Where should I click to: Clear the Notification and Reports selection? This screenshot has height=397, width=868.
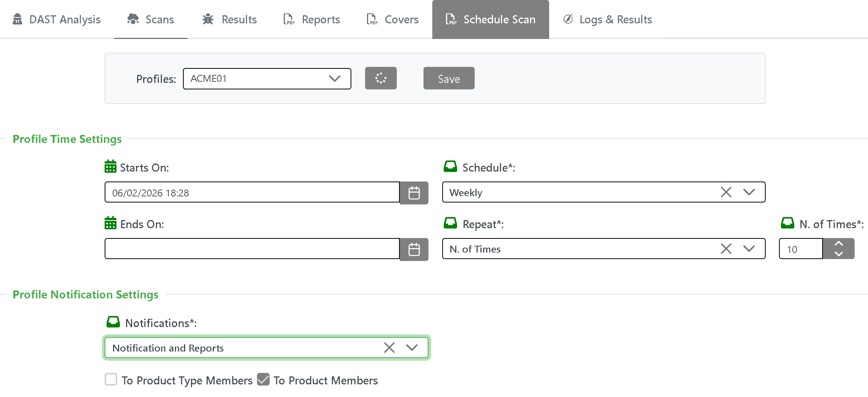point(389,348)
